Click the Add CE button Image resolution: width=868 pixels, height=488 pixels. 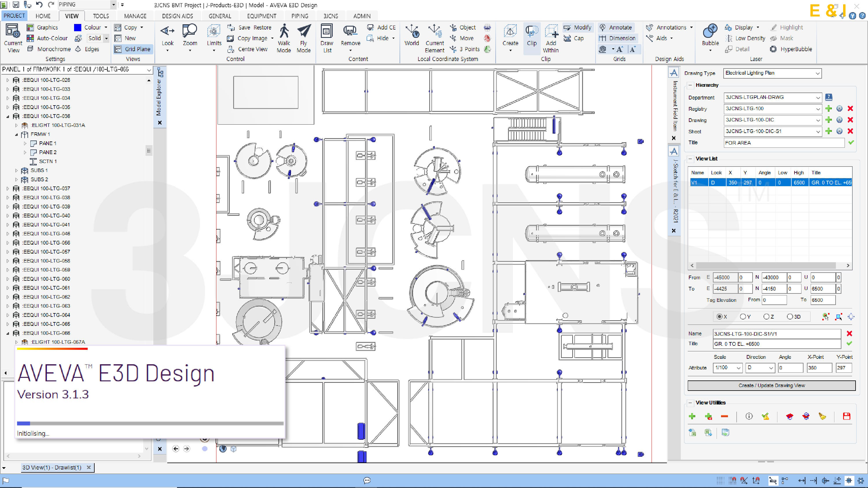381,27
